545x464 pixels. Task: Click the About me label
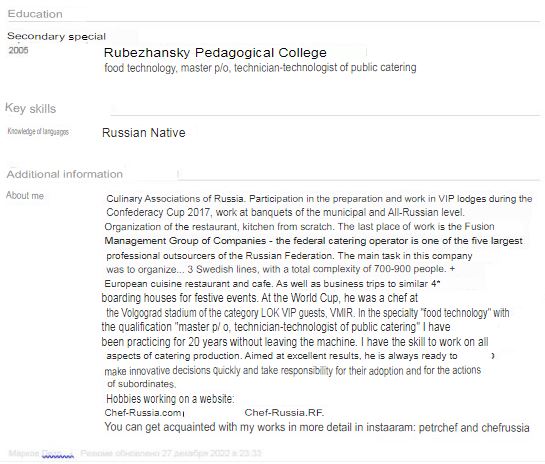(x=25, y=195)
